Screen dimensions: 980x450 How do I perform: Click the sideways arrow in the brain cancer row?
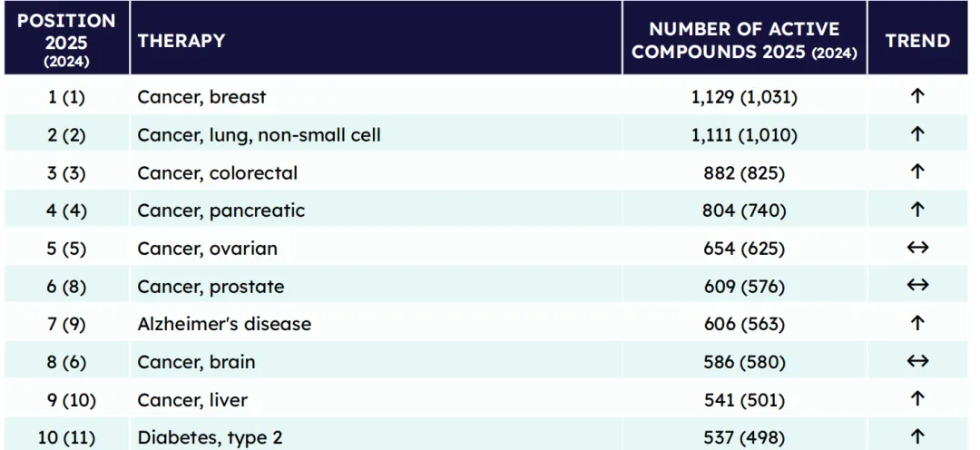coord(917,361)
